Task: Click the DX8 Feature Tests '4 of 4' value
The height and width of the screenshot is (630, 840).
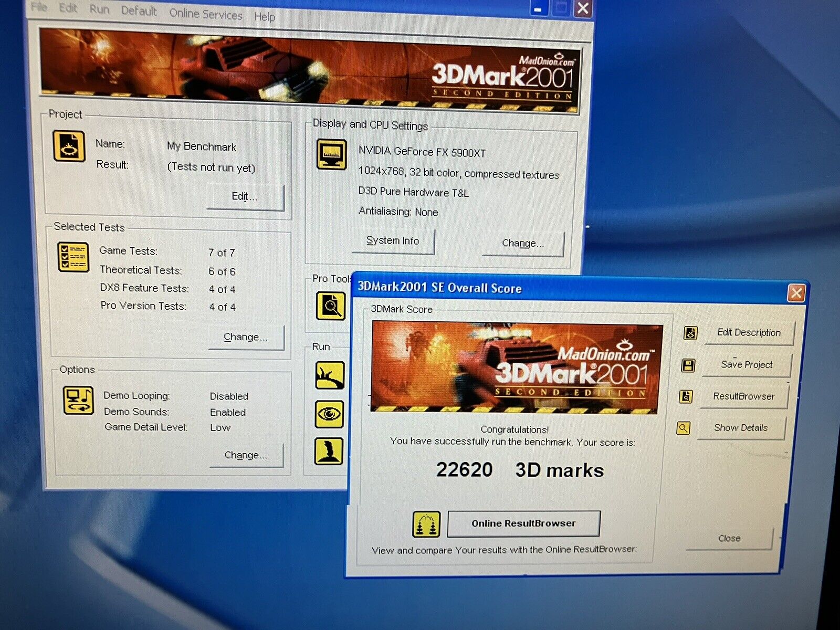Action: tap(222, 289)
